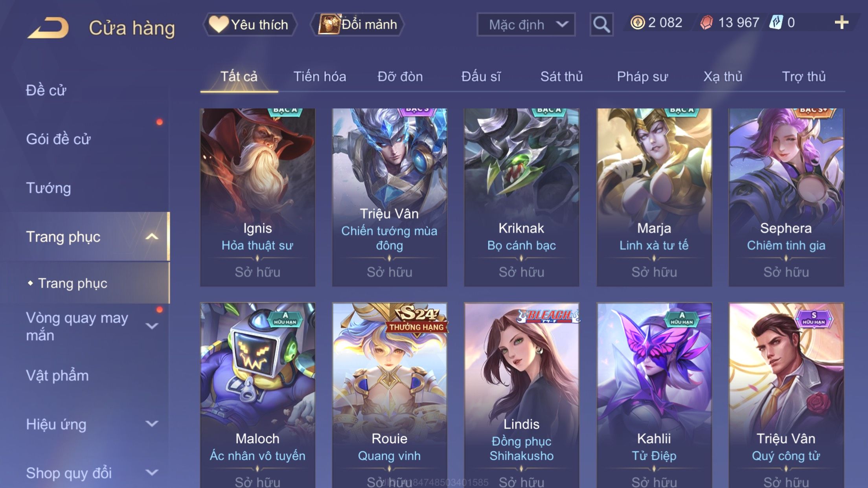Image resolution: width=868 pixels, height=488 pixels.
Task: Collapse the Trang phục sidebar section
Action: [x=152, y=237]
